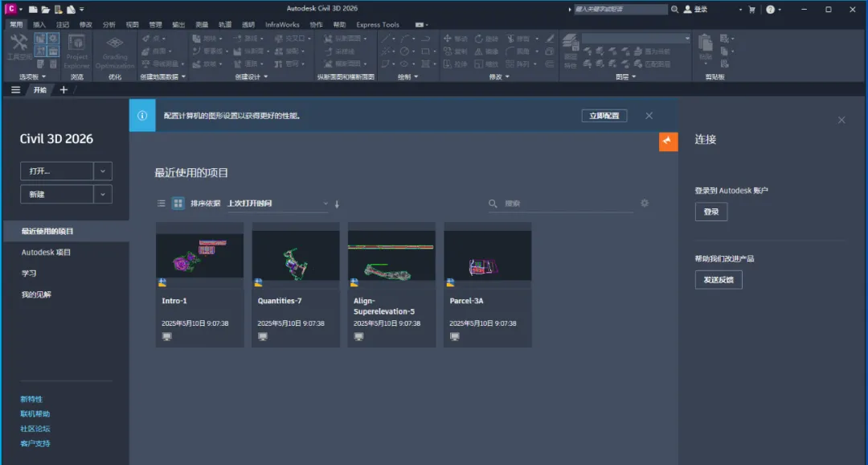Image resolution: width=868 pixels, height=465 pixels.
Task: Open the Civil 3D application menu logo
Action: pos(10,9)
